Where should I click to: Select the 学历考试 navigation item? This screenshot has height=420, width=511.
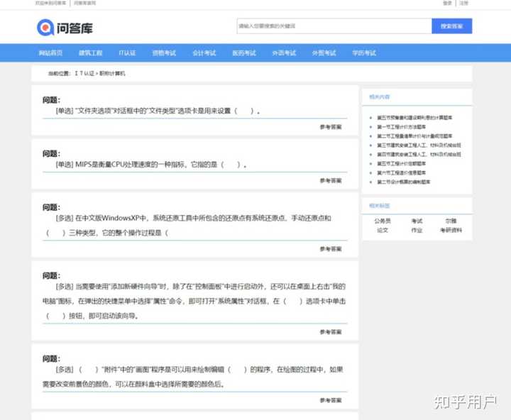click(364, 52)
